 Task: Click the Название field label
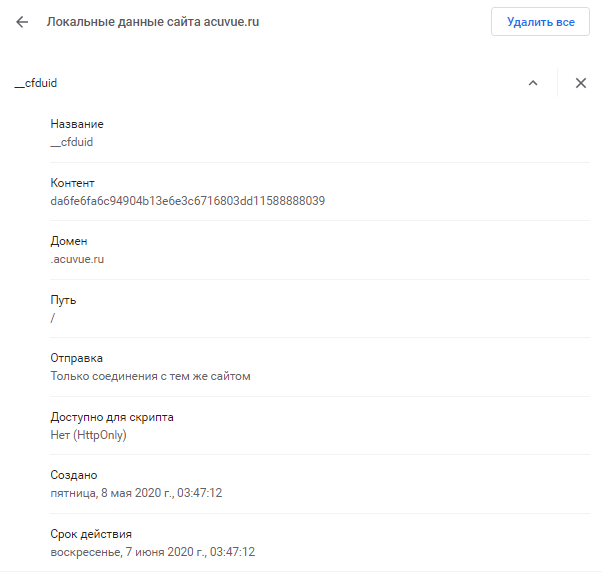click(x=77, y=124)
